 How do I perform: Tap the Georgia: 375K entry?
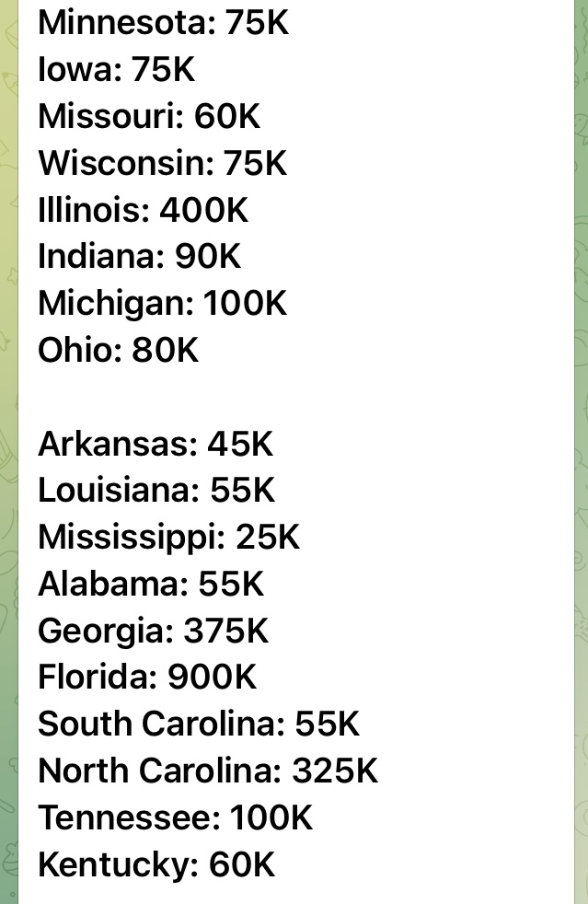(153, 632)
